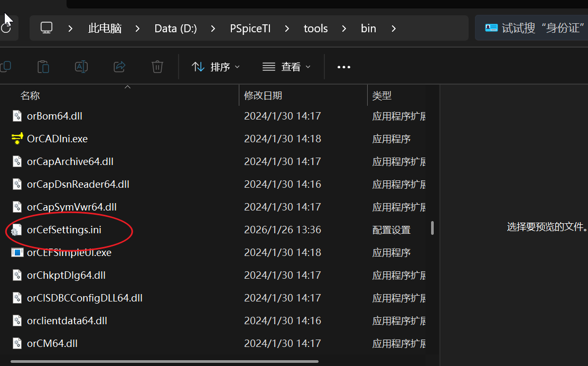588x366 pixels.
Task: Click 选择要预览的文件 preview pane text
Action: point(547,227)
